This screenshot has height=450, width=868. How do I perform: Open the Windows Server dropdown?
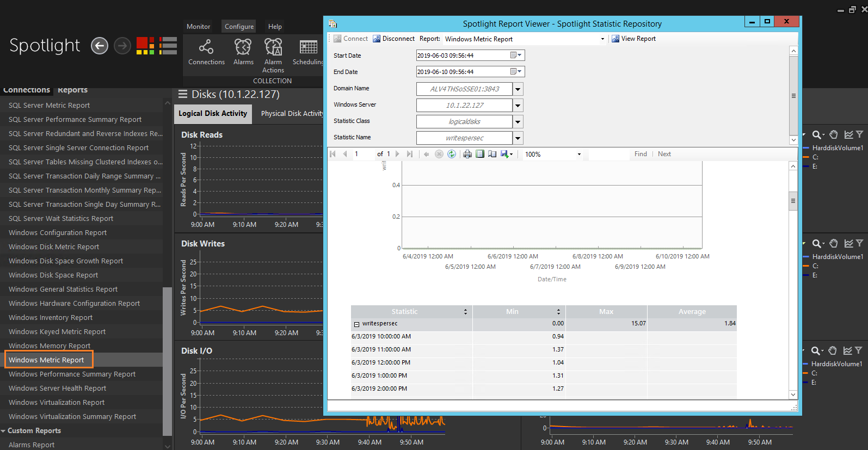click(518, 105)
